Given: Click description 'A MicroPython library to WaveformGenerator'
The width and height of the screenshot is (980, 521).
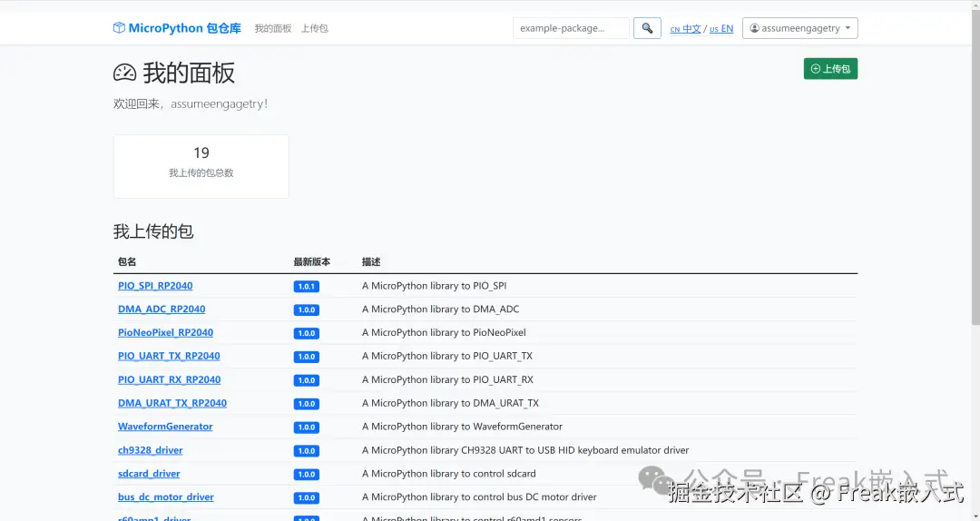Looking at the screenshot, I should [x=462, y=427].
